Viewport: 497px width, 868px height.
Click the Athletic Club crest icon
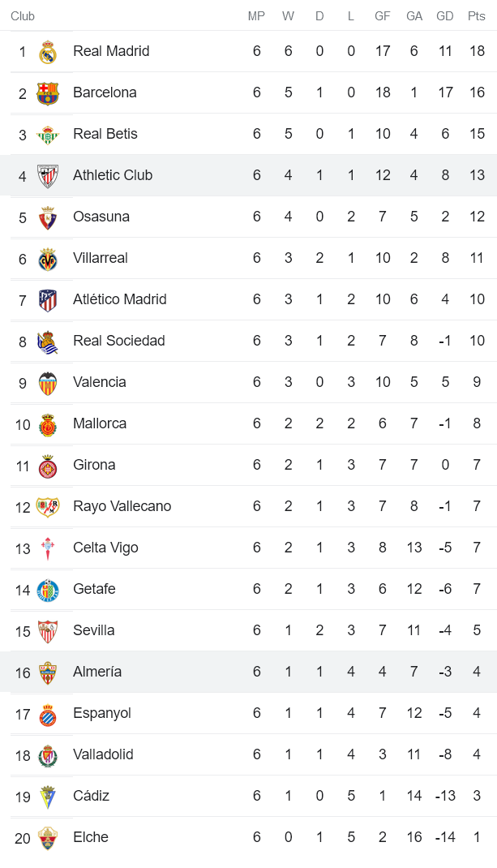coord(48,176)
